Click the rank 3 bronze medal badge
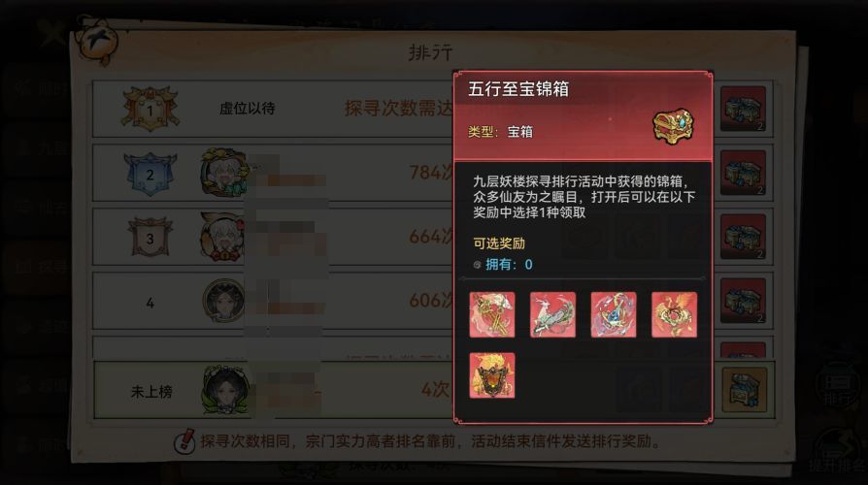 [x=150, y=238]
